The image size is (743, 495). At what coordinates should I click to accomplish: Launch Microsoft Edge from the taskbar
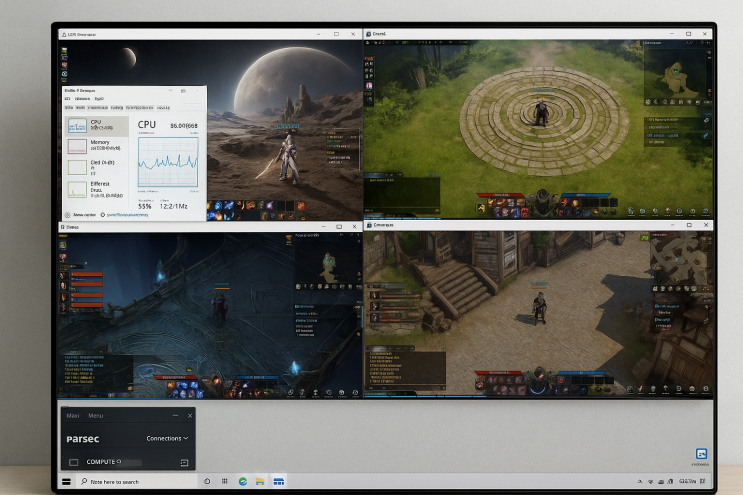243,481
